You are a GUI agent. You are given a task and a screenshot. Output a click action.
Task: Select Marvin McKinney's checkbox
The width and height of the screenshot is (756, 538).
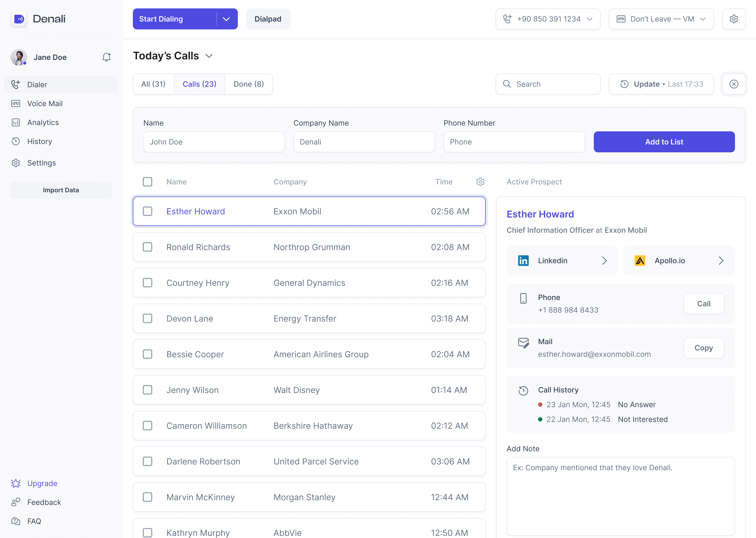pyautogui.click(x=147, y=497)
